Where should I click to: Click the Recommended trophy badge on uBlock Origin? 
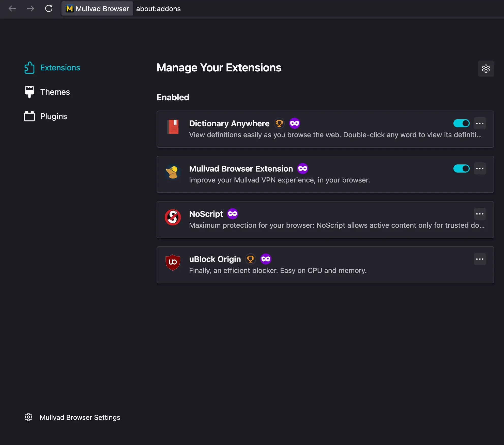250,259
